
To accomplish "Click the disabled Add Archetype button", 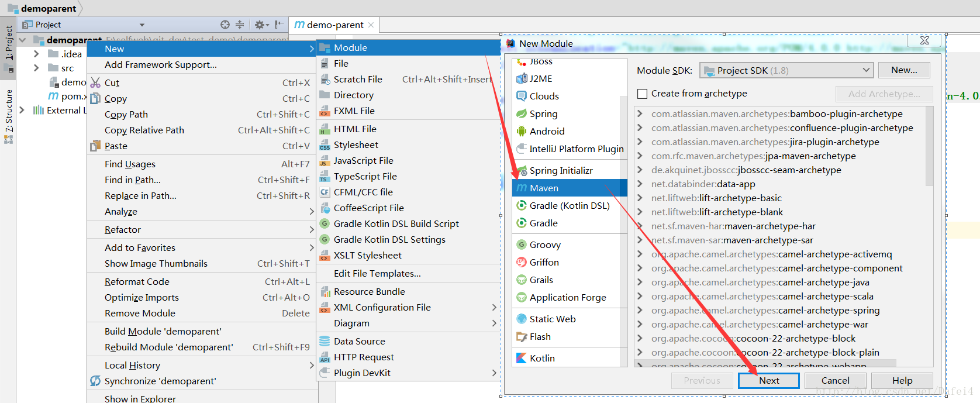I will [884, 94].
